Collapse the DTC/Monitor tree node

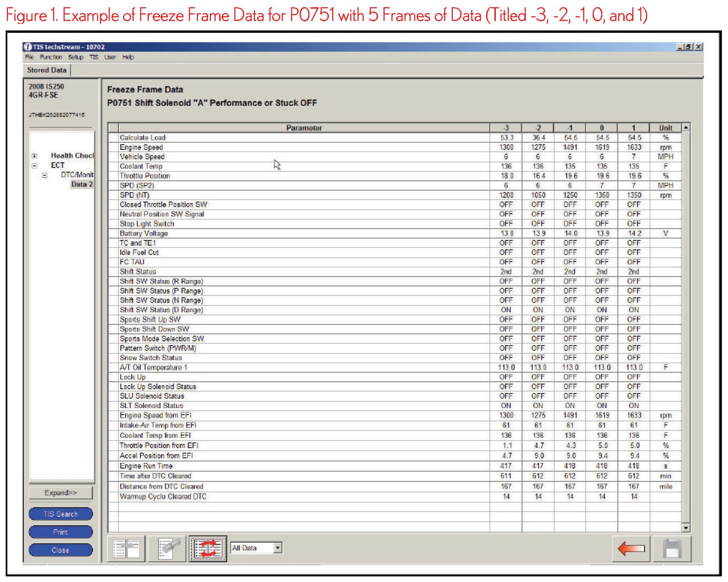pos(44,176)
